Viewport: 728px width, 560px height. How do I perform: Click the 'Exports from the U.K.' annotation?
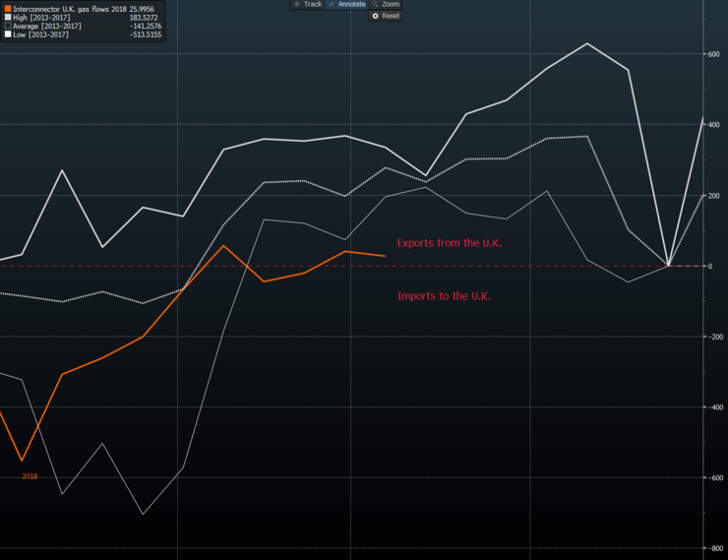[450, 243]
